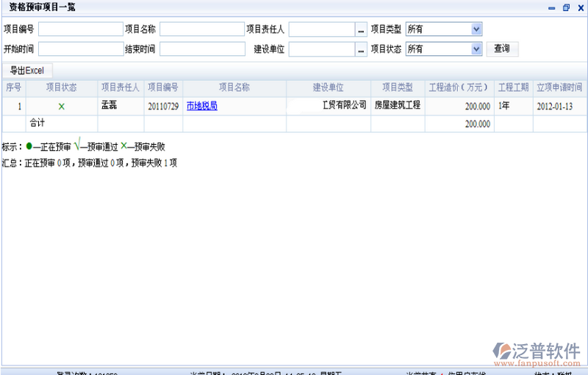Screen dimensions: 588x375
Task: Open the 市地税局 project link
Action: click(201, 106)
